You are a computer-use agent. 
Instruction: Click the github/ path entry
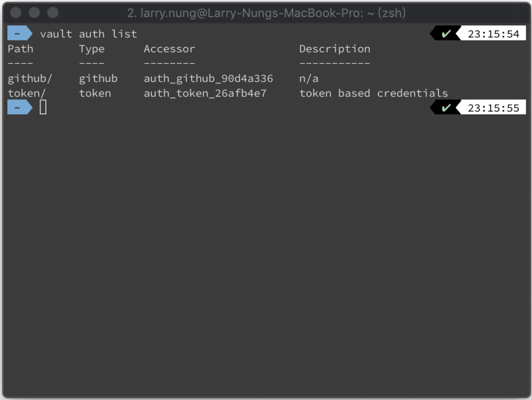click(x=30, y=79)
